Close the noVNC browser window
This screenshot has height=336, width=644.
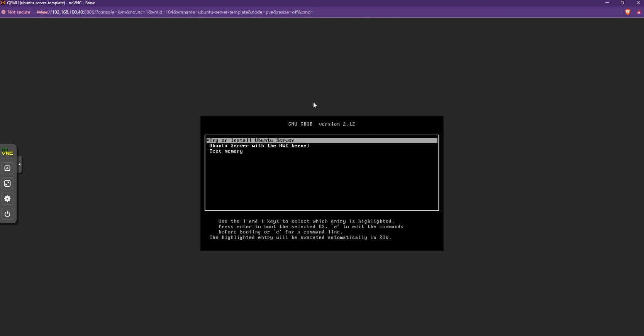pos(638,3)
